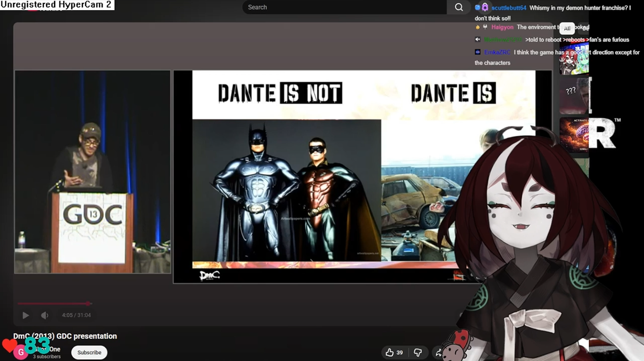Open the anime characters recommended video thumbnail
Screen dimensions: 644x361
(574, 58)
